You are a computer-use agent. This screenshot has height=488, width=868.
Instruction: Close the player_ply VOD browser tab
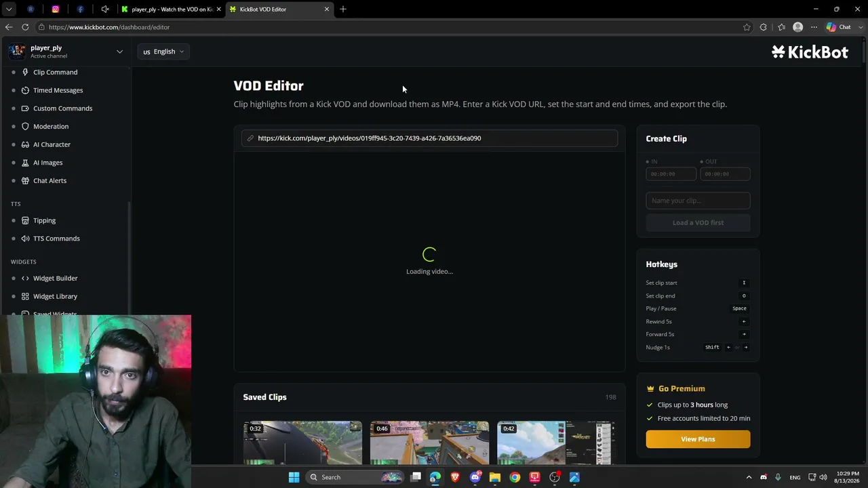pos(218,9)
